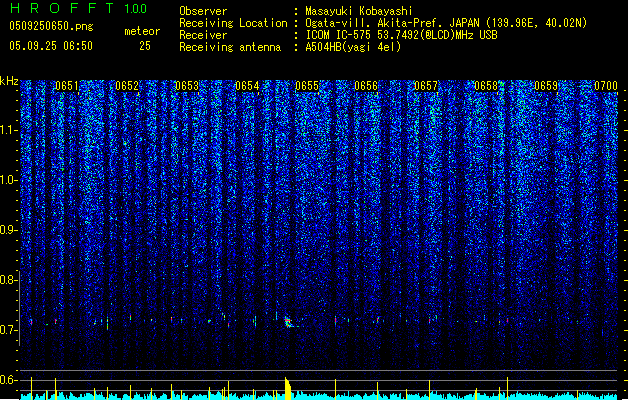This screenshot has width=629, height=400.
Task: Click the 0656 time marker
Action: tap(366, 86)
